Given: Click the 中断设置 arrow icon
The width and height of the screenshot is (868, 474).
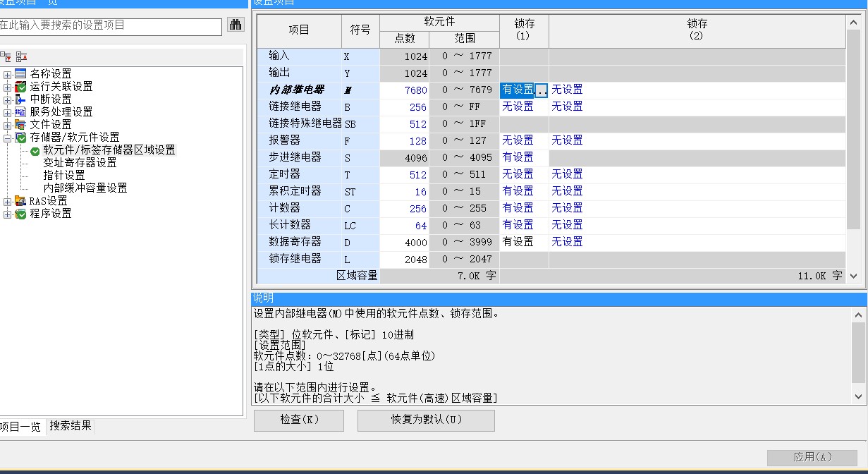Looking at the screenshot, I should 20,99.
